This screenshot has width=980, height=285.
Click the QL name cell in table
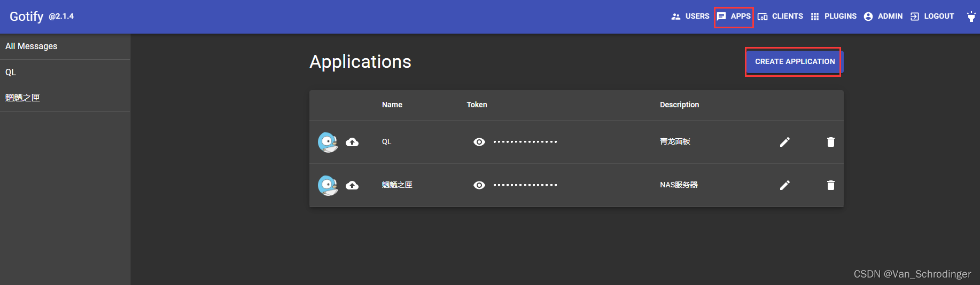[x=386, y=142]
